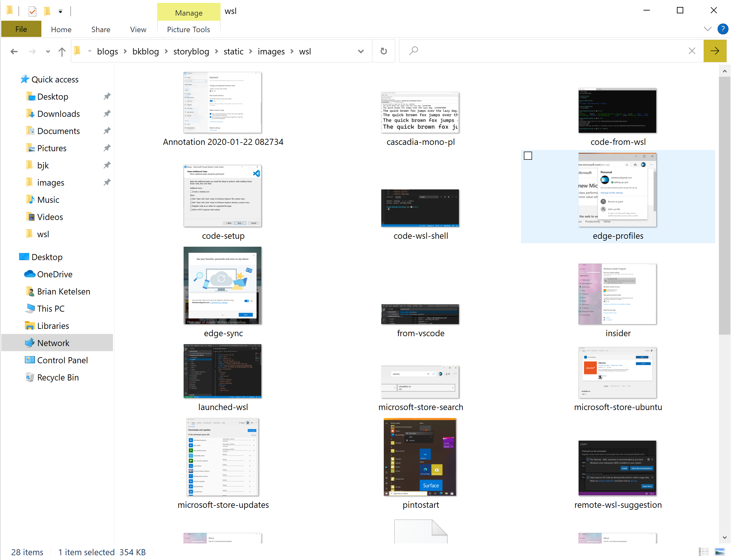Click the Help question mark icon
The height and width of the screenshot is (560, 731).
coord(722,29)
